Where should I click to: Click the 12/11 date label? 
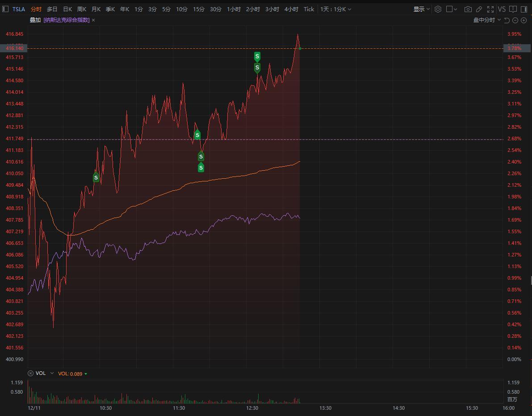34,408
